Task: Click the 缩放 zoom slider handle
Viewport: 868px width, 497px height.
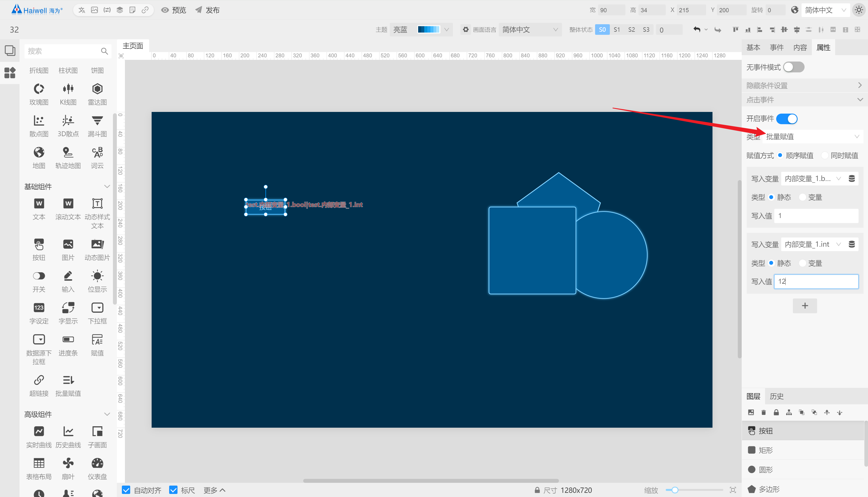Action: click(x=675, y=490)
